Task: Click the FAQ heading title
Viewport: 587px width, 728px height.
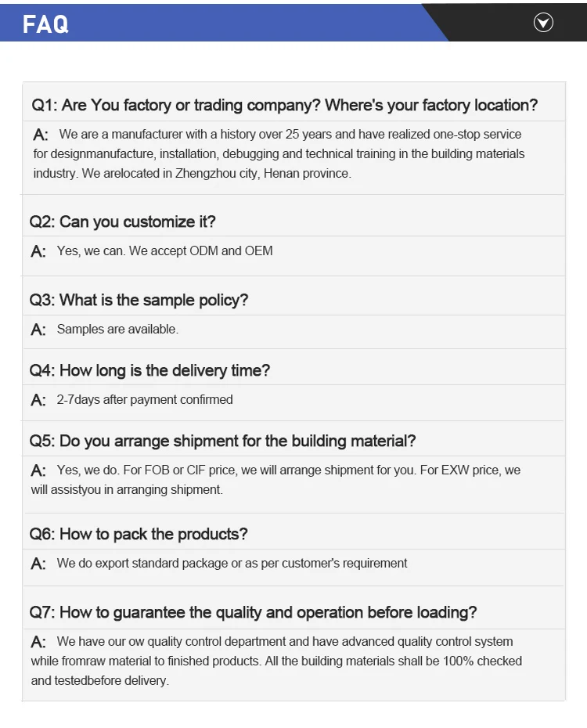Action: pos(45,24)
